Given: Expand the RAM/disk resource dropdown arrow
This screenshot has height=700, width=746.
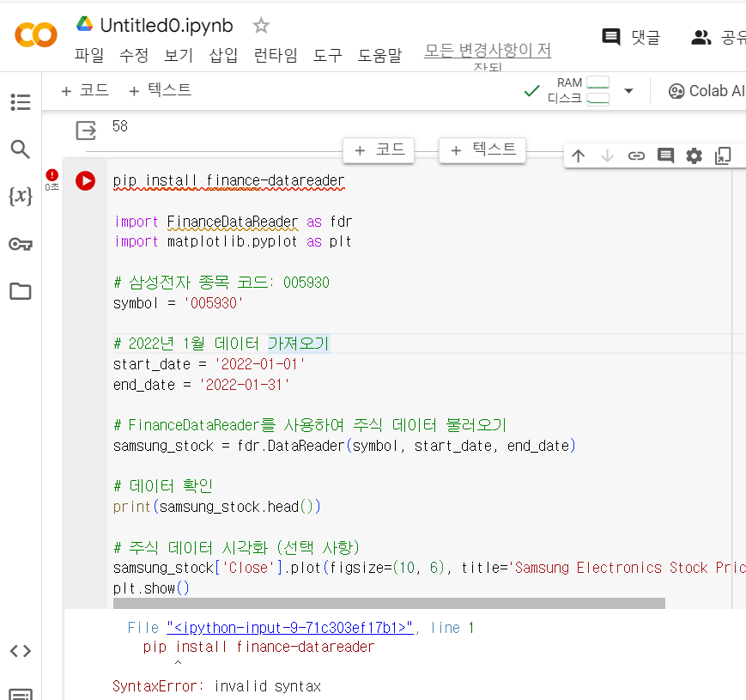Looking at the screenshot, I should (629, 90).
